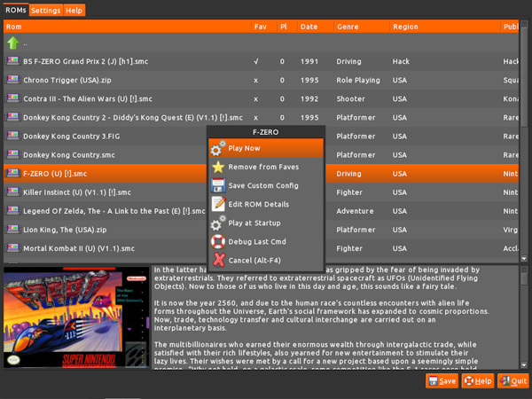Click the star icon for Remove from Faves
Image resolution: width=532 pixels, height=399 pixels.
(x=218, y=167)
